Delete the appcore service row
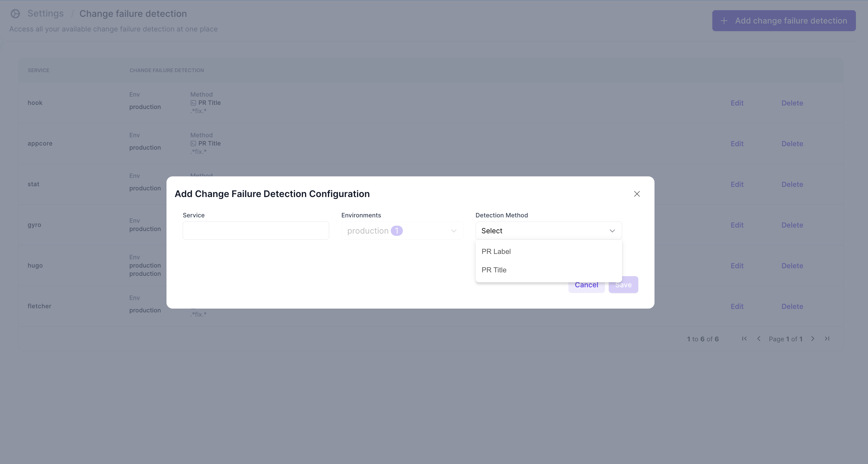The height and width of the screenshot is (464, 868). click(x=792, y=144)
